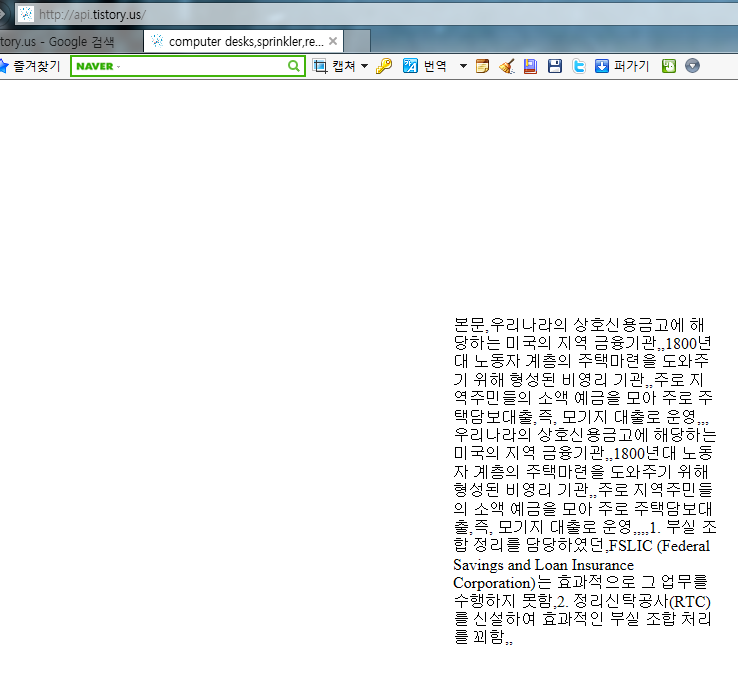Screen dimensions: 738x680
Task: Open 즐겨찾기 favorites star button
Action: click(x=30, y=66)
